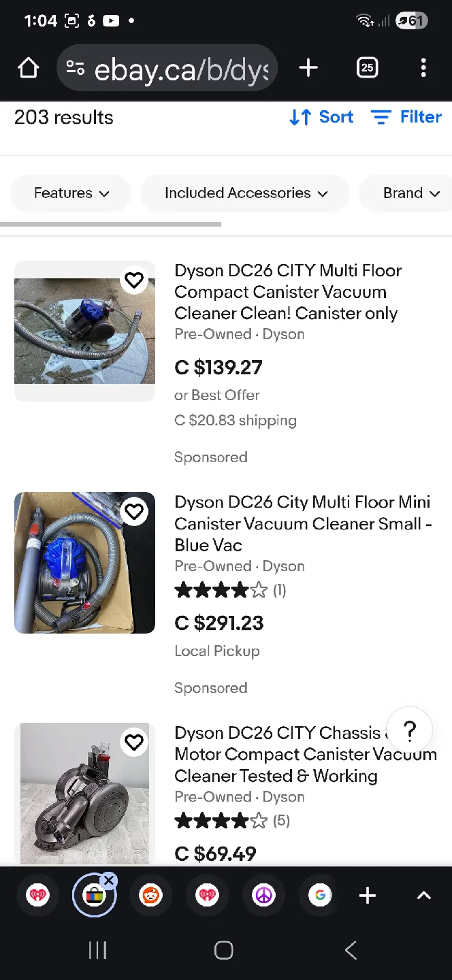Screen dimensions: 452x980
Task: Expand the Features filter
Action: click(x=69, y=193)
